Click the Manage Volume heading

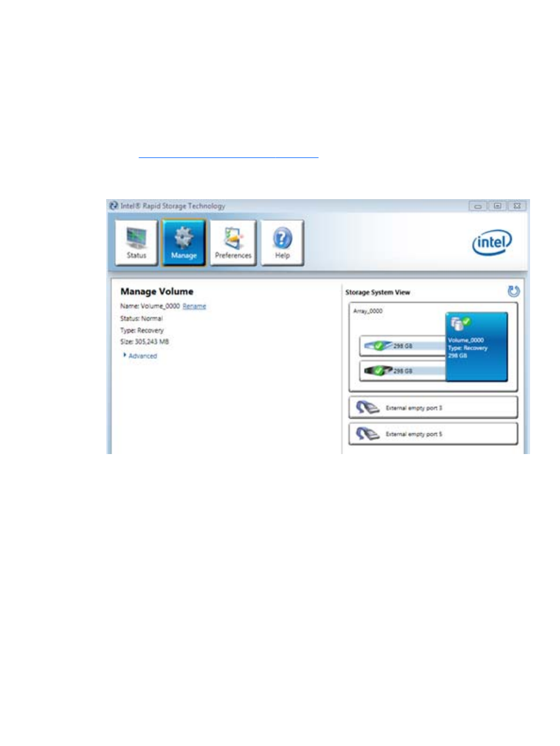coord(157,291)
